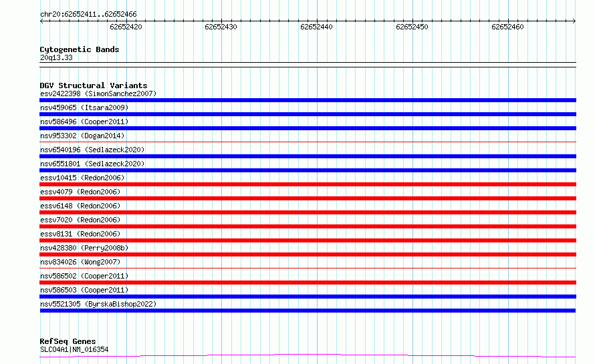Click nsv953302 (Dogan2014) label
Screen dimensions: 595x364
click(x=82, y=136)
